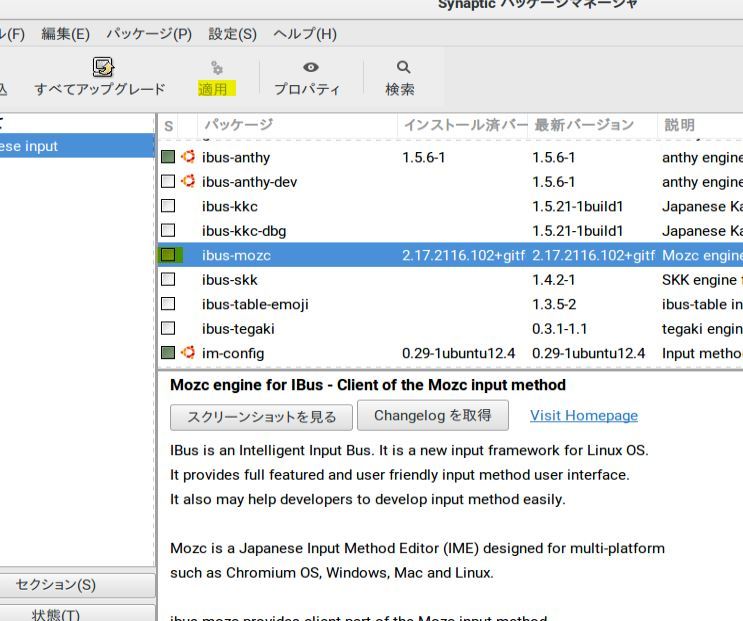Mark the ibus-skk package checkbox
This screenshot has width=743, height=621.
pyautogui.click(x=168, y=280)
